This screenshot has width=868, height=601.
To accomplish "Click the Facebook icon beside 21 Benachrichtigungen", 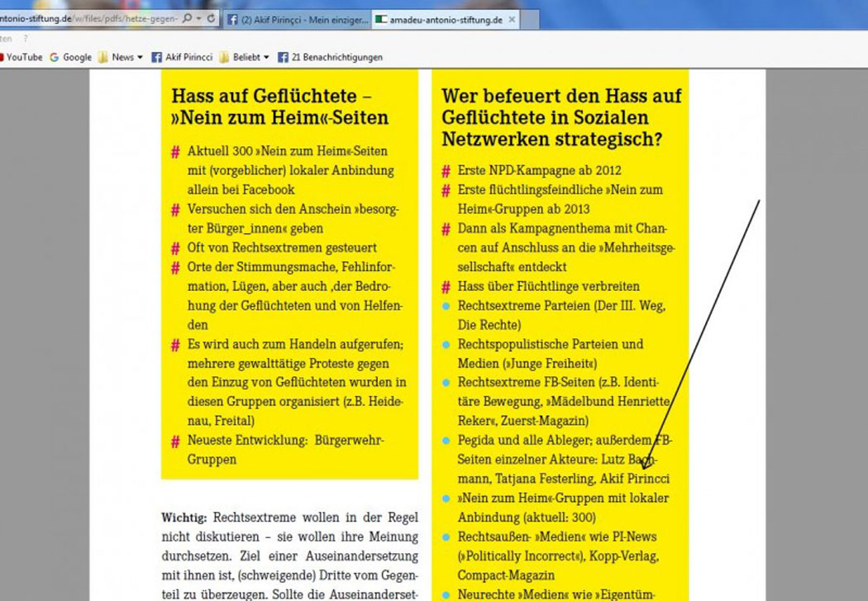I will tap(283, 57).
